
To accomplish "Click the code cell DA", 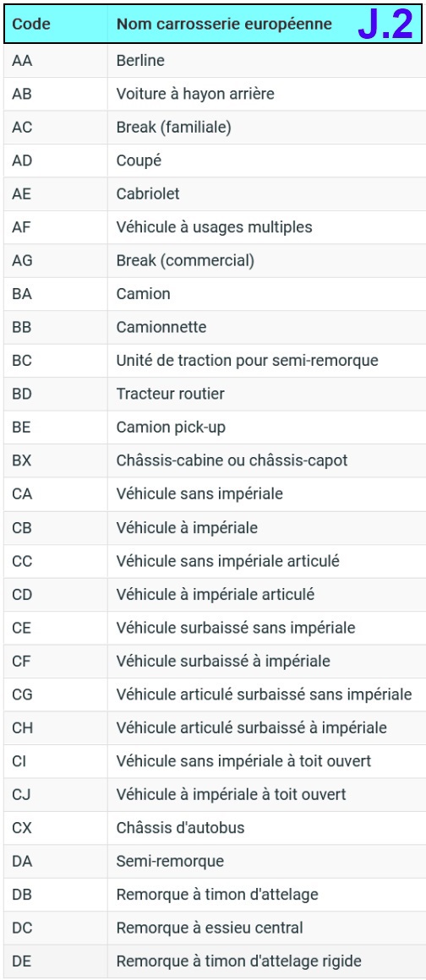I will [x=55, y=861].
